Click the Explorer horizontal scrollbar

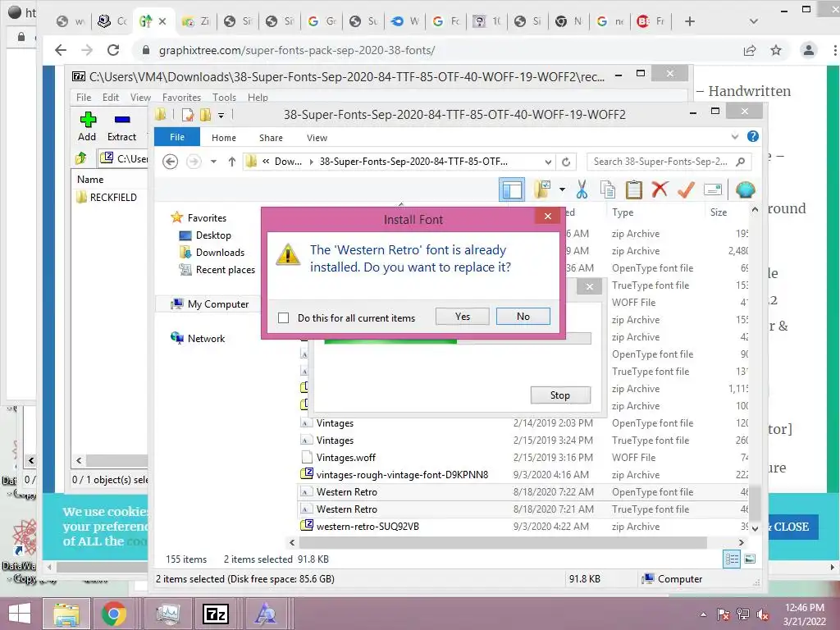pos(501,543)
